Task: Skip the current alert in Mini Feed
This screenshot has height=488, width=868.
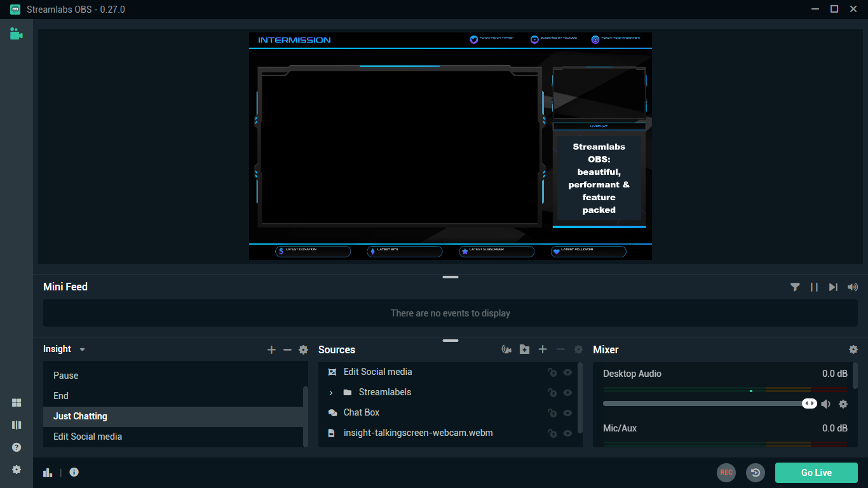Action: (x=833, y=287)
